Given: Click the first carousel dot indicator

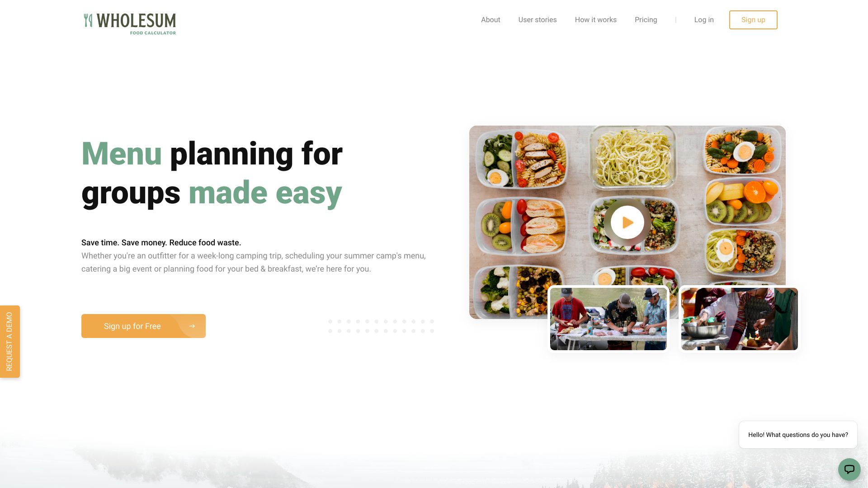Looking at the screenshot, I should point(330,322).
